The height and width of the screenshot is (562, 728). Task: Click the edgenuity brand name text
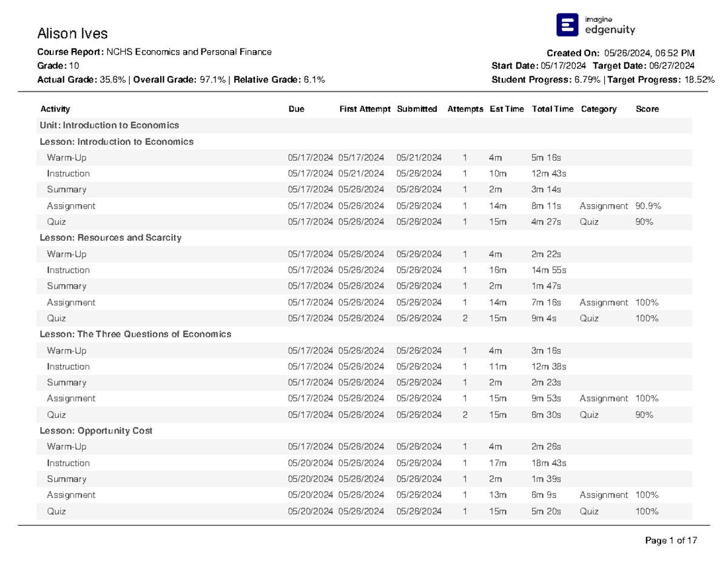610,30
